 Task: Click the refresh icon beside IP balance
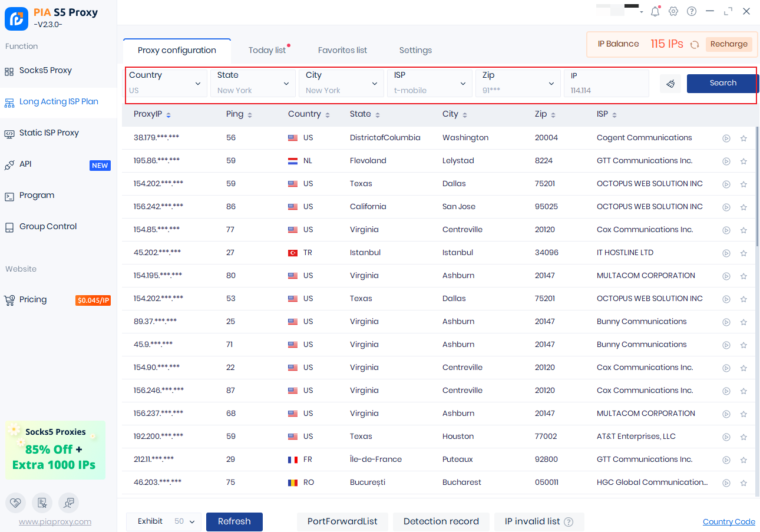click(x=695, y=44)
